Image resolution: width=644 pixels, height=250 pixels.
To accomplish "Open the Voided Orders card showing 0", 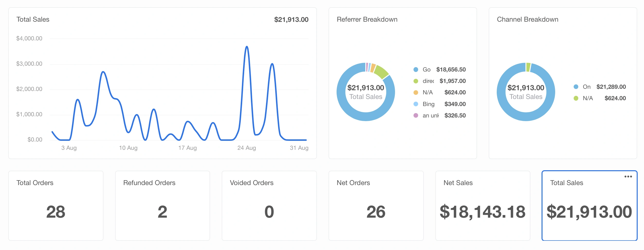I will coord(269,206).
